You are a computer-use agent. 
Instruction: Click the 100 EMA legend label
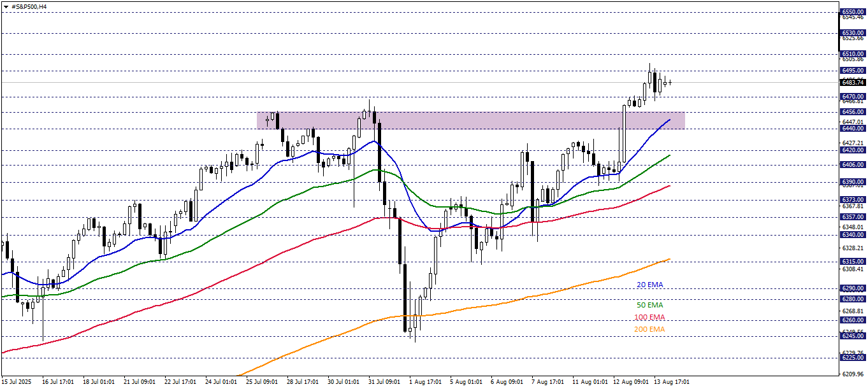(x=649, y=317)
